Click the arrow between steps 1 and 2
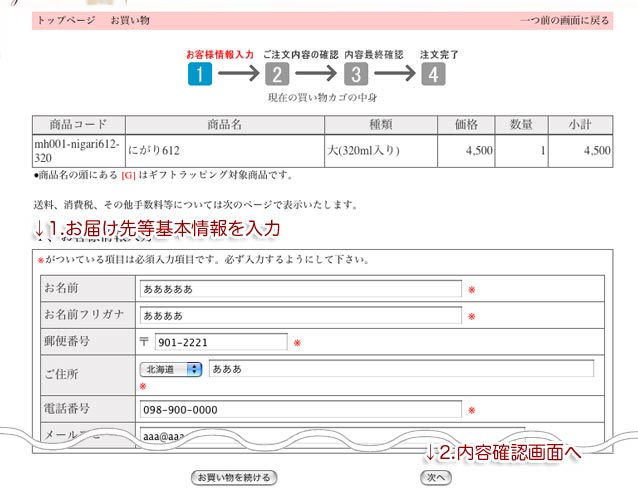The height and width of the screenshot is (494, 638). (x=238, y=74)
